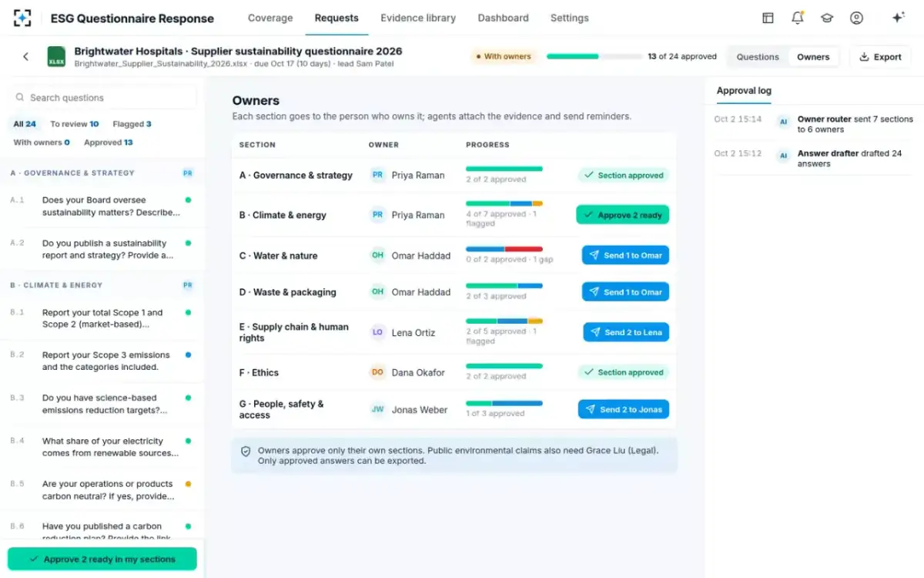924x578 pixels.
Task: Open the Settings tab
Action: [x=570, y=18]
